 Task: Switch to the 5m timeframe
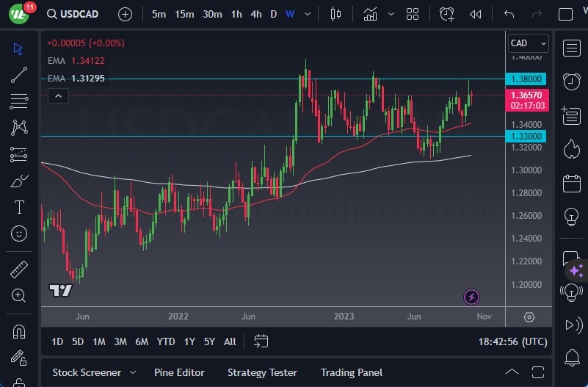(x=159, y=14)
